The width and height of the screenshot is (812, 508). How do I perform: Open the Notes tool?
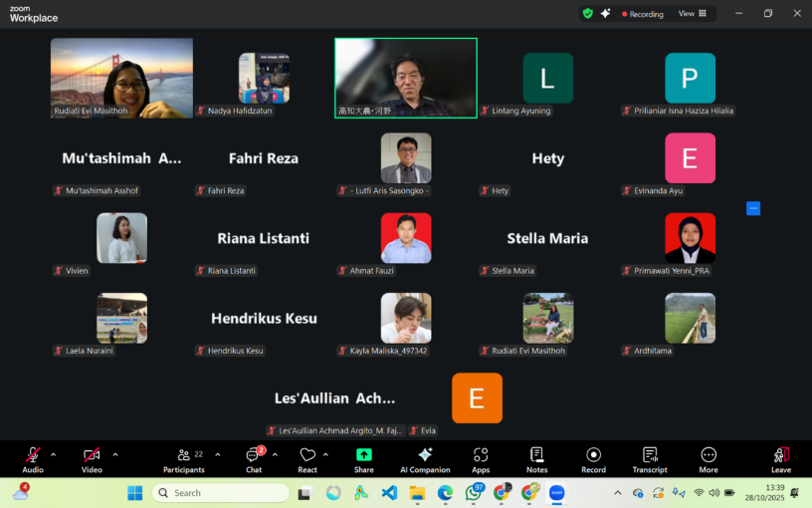(536, 457)
